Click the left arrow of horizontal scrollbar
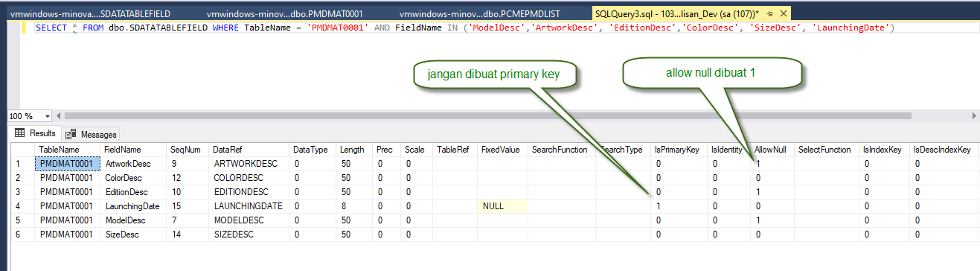 coord(59,116)
